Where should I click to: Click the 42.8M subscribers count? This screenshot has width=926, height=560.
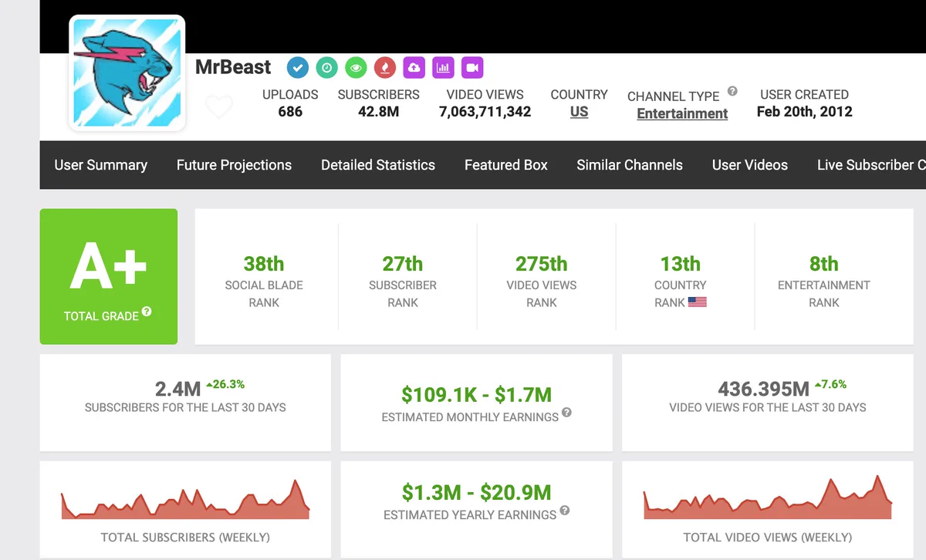379,112
